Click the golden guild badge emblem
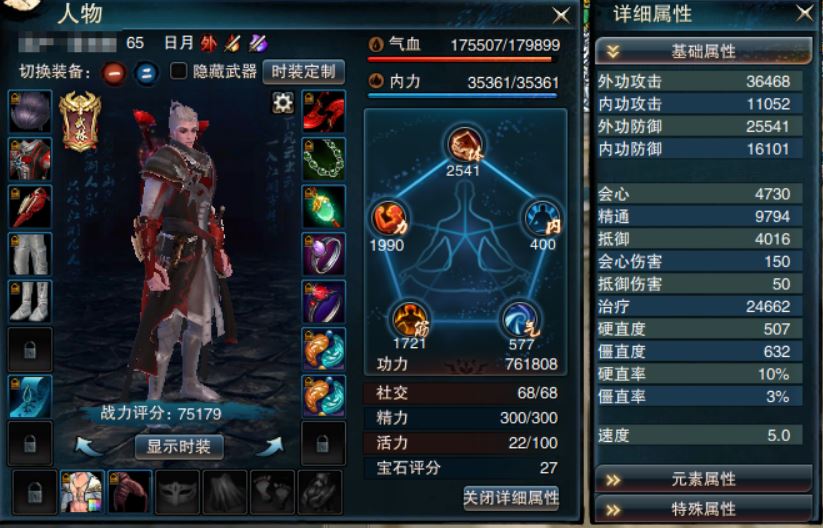The width and height of the screenshot is (823, 528). [x=80, y=121]
